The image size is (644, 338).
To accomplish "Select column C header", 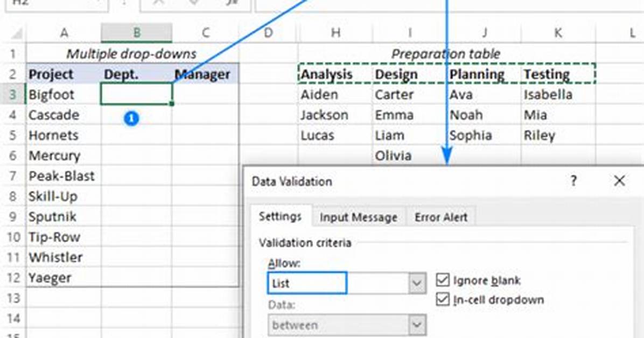I will [x=205, y=33].
